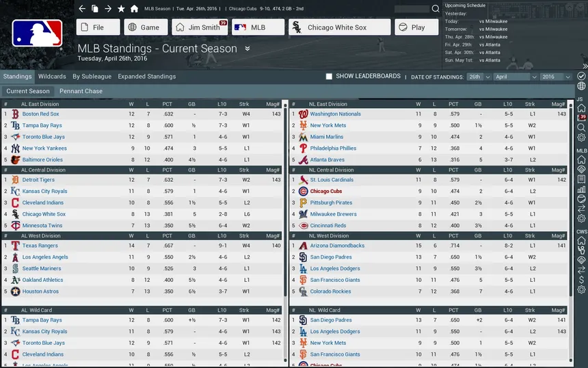
Task: Open the MLB section settings gear
Action: point(581,218)
